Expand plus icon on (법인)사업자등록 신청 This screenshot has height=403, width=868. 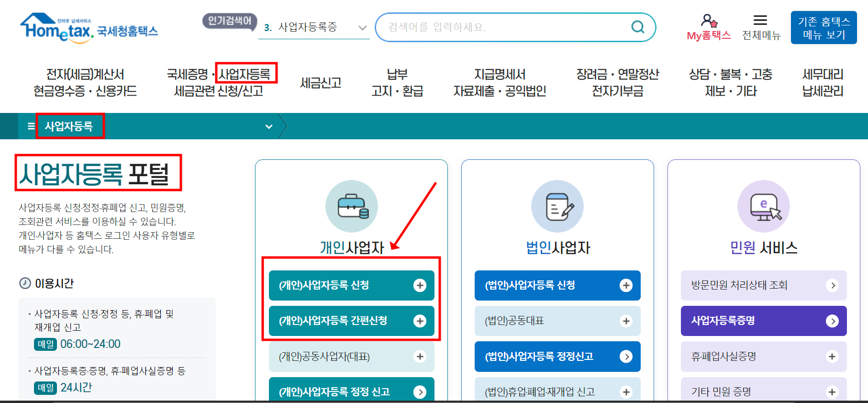click(x=626, y=285)
